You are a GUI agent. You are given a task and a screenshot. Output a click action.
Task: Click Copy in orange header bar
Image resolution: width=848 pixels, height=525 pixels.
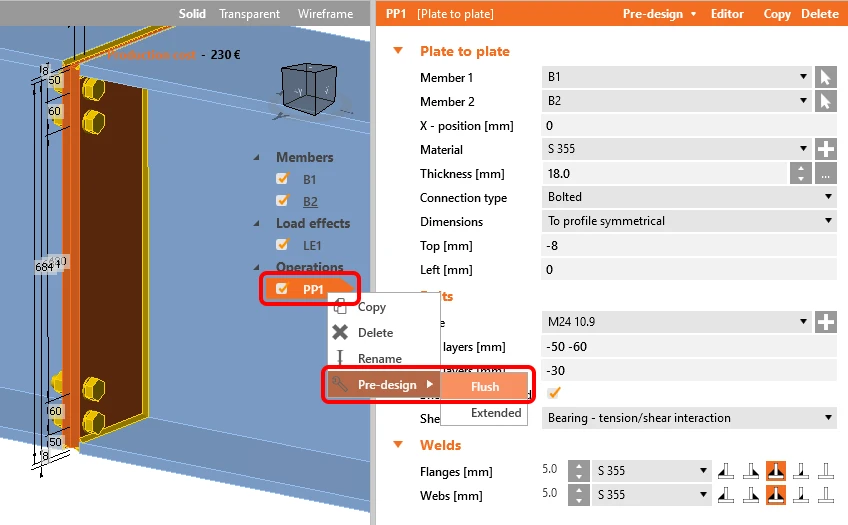(x=777, y=14)
